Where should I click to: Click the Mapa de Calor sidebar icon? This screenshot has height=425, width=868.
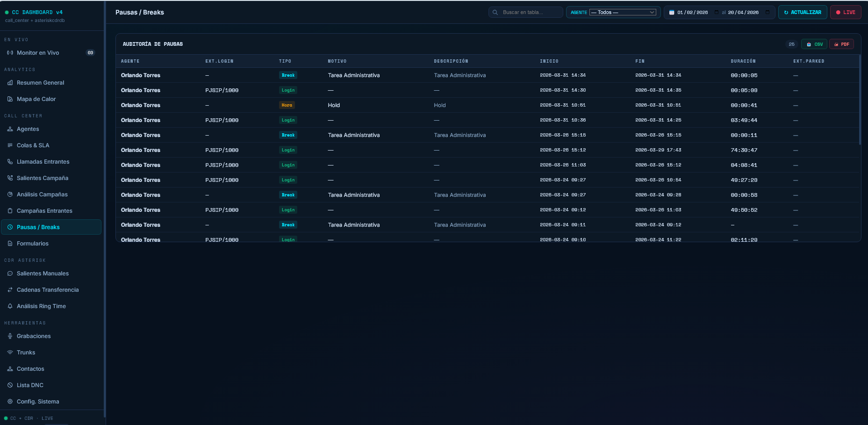10,99
